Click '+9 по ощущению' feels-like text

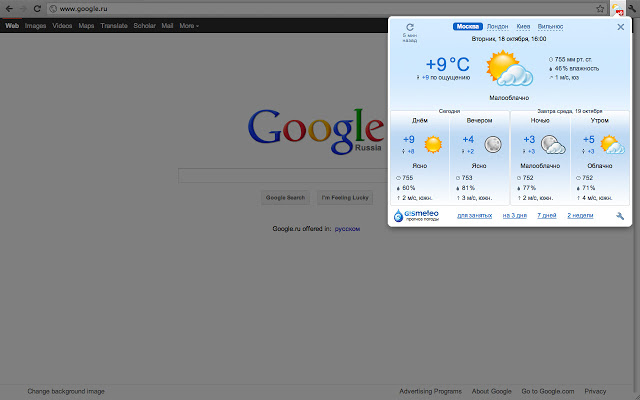446,78
